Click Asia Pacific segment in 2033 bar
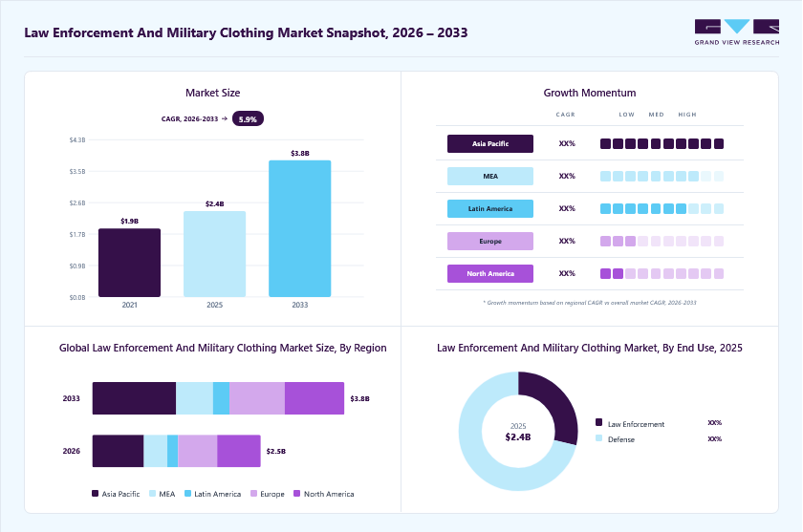Screen dimensions: 803x532 [x=134, y=398]
